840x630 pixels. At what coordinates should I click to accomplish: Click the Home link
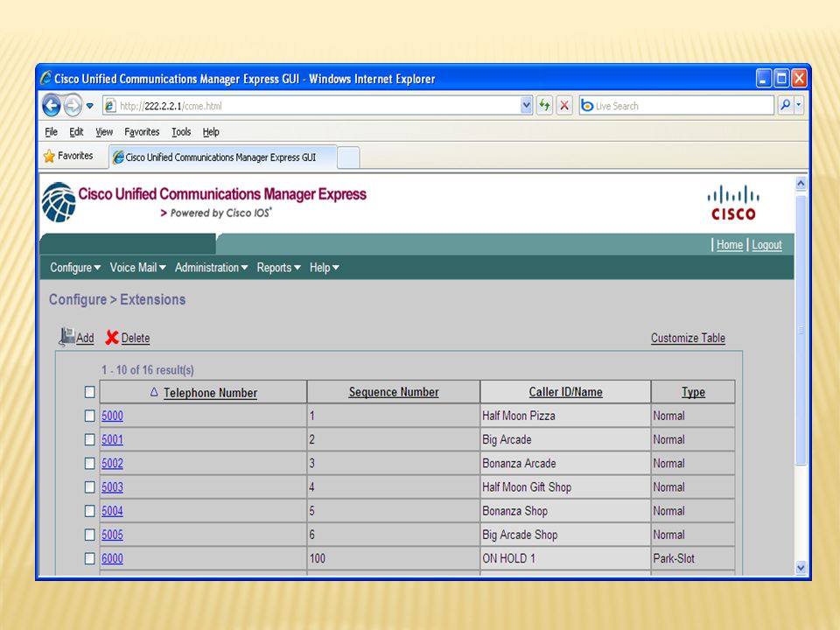pos(730,245)
